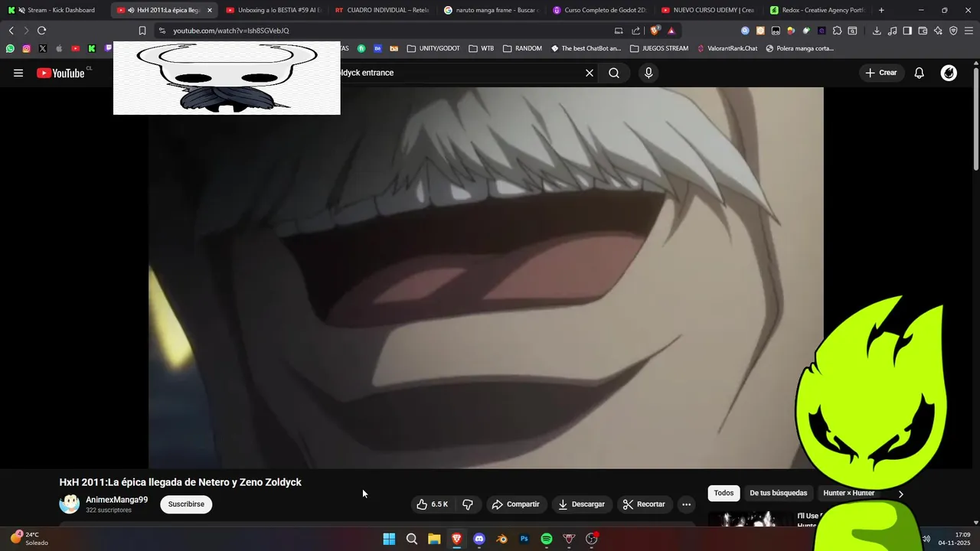Open AnimexManga99 channel avatar

(70, 504)
